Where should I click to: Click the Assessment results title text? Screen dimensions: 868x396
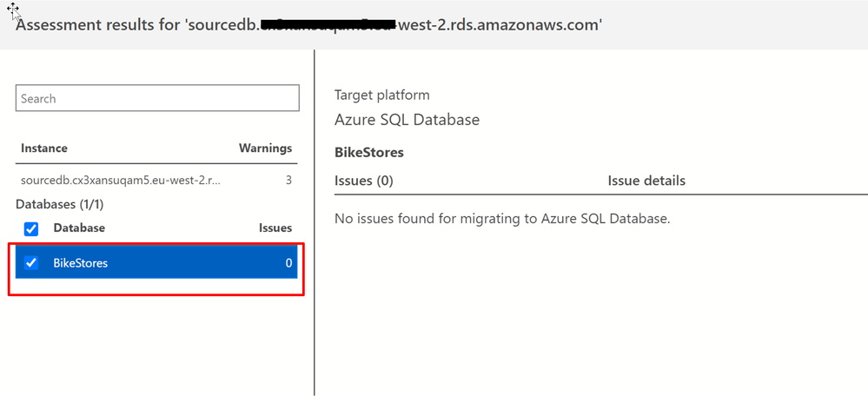[308, 24]
